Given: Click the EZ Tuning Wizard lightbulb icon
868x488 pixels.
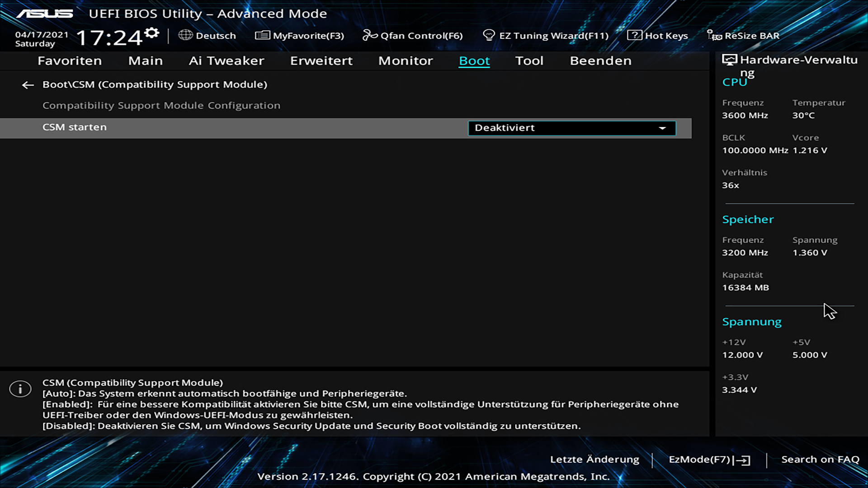Looking at the screenshot, I should tap(489, 35).
